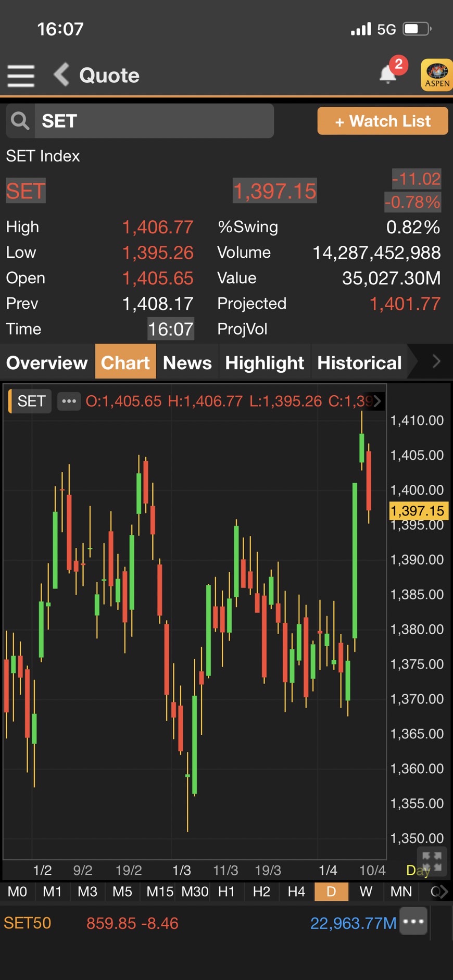453x980 pixels.
Task: Open the Historical tab
Action: (x=359, y=362)
